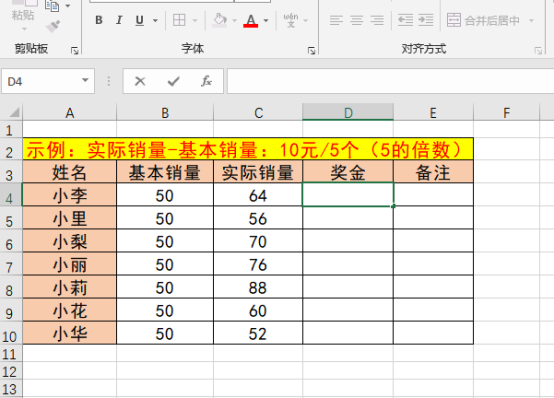Open underline style dropdown arrow
This screenshot has height=398, width=554.
[x=155, y=21]
